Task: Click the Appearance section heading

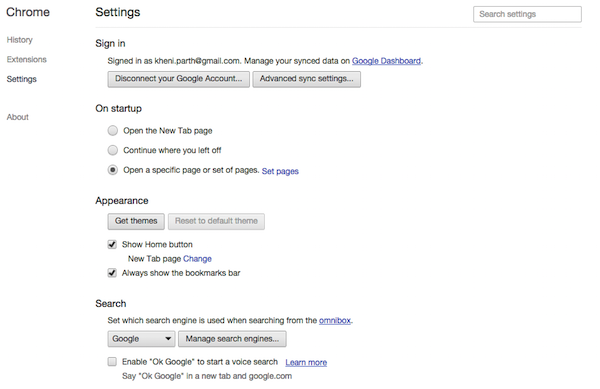Action: 122,201
